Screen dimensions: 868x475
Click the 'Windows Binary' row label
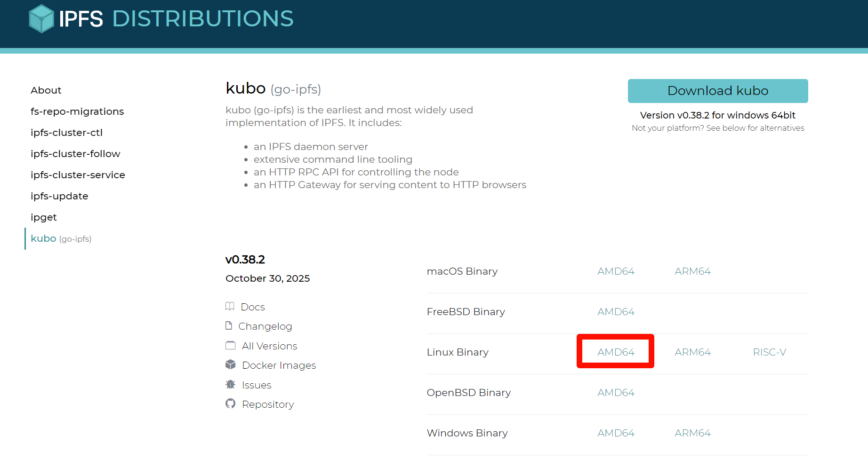point(467,433)
